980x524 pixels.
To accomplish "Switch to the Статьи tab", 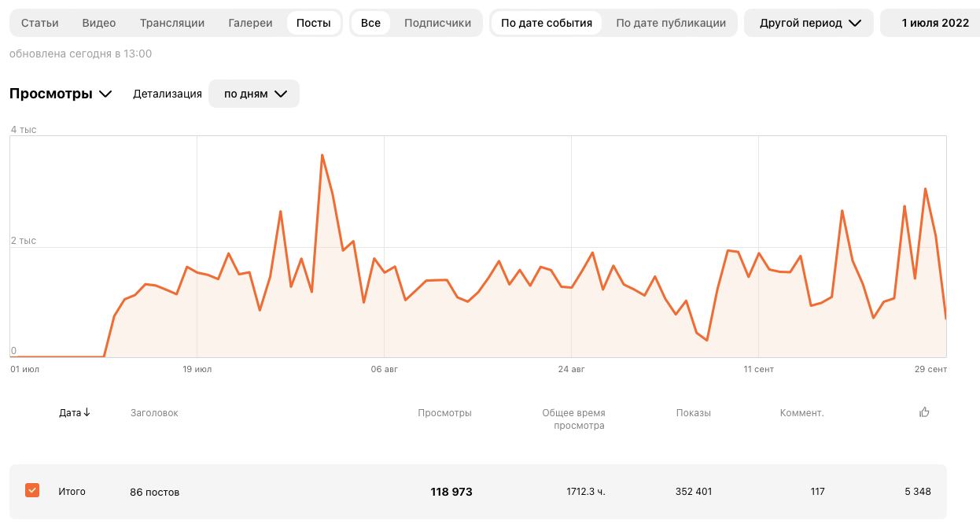I will click(x=40, y=23).
